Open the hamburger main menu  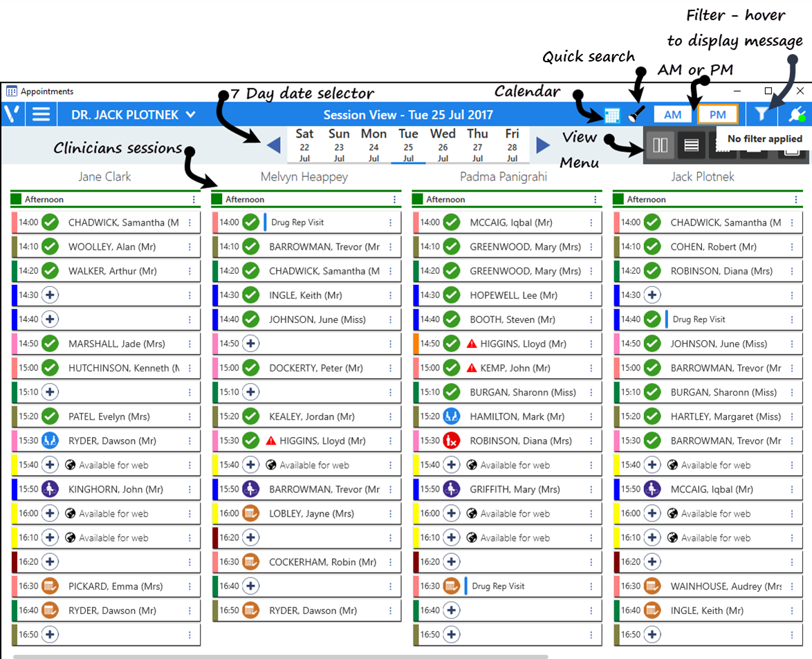point(41,114)
